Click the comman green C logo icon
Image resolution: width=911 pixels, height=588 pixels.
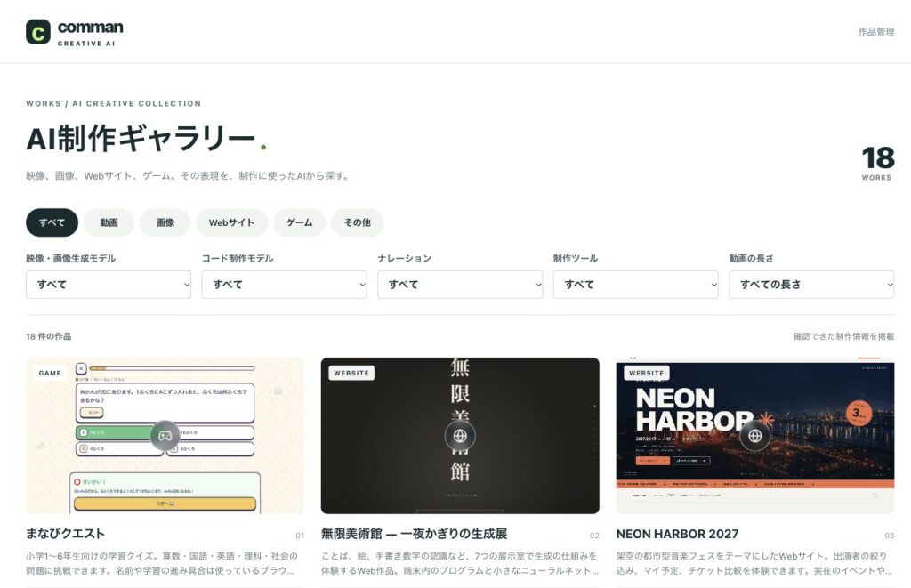(37, 32)
